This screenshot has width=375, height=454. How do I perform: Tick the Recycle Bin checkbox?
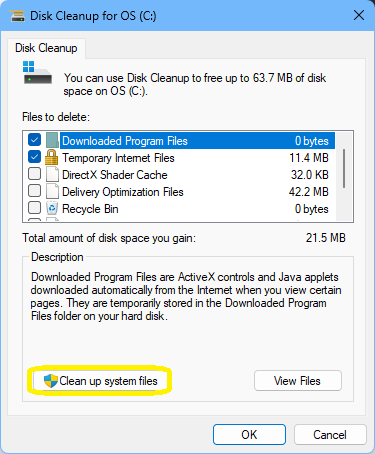(34, 208)
